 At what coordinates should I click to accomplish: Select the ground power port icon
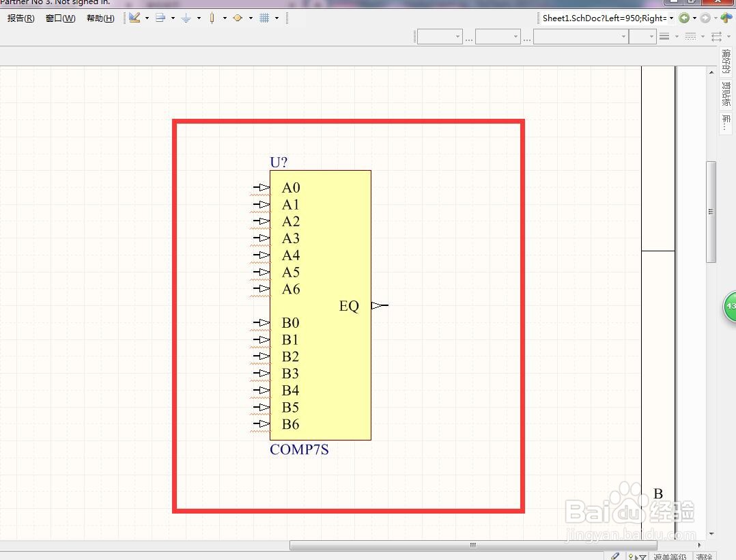(x=186, y=18)
